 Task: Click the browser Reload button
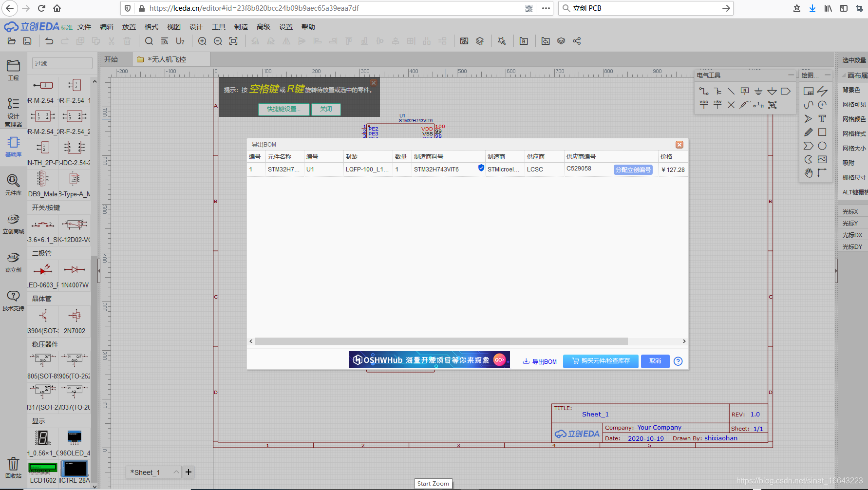(x=41, y=8)
